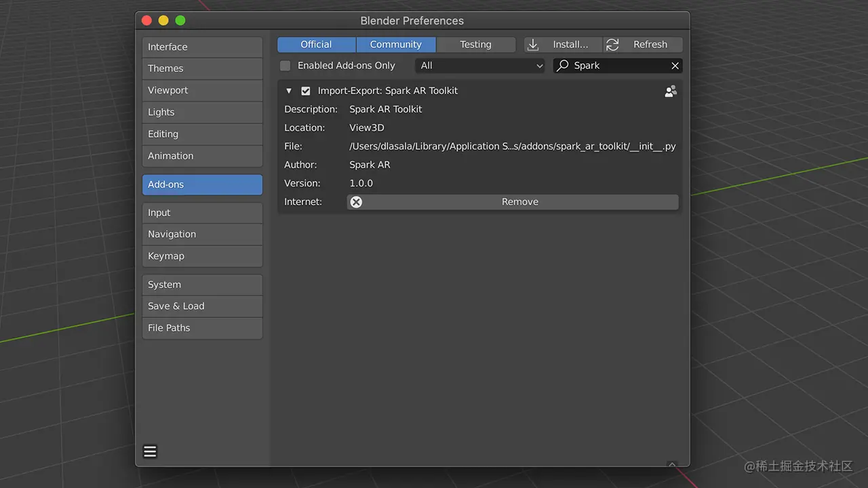
Task: Click the Blender Preferences title bar text
Action: tap(412, 21)
